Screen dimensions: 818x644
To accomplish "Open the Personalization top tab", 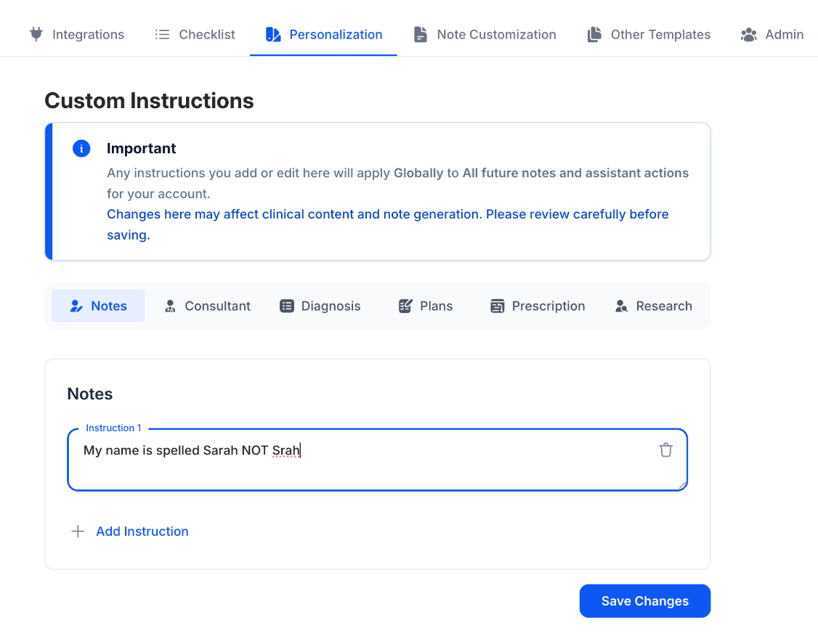I will point(324,34).
